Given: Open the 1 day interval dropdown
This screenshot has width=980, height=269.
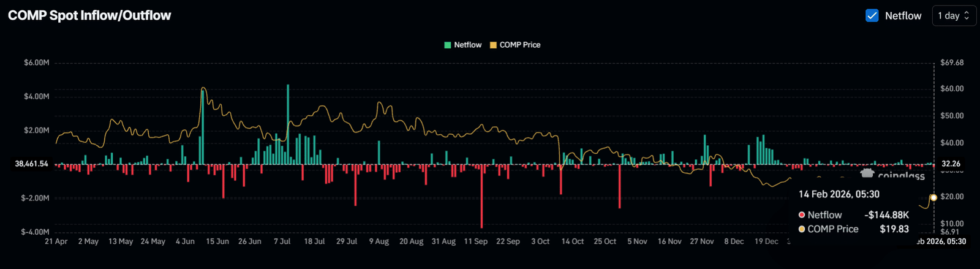Looking at the screenshot, I should coord(954,16).
